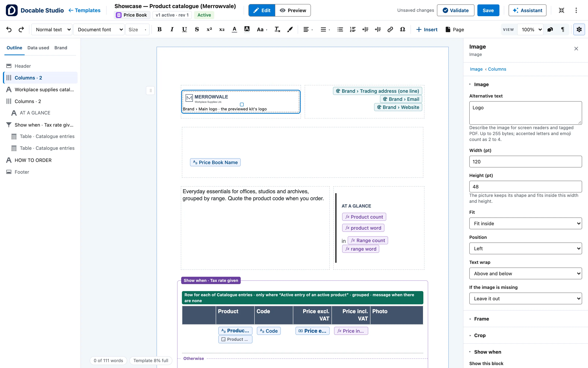This screenshot has width=588, height=368.
Task: Expand the Crop section
Action: (x=480, y=335)
